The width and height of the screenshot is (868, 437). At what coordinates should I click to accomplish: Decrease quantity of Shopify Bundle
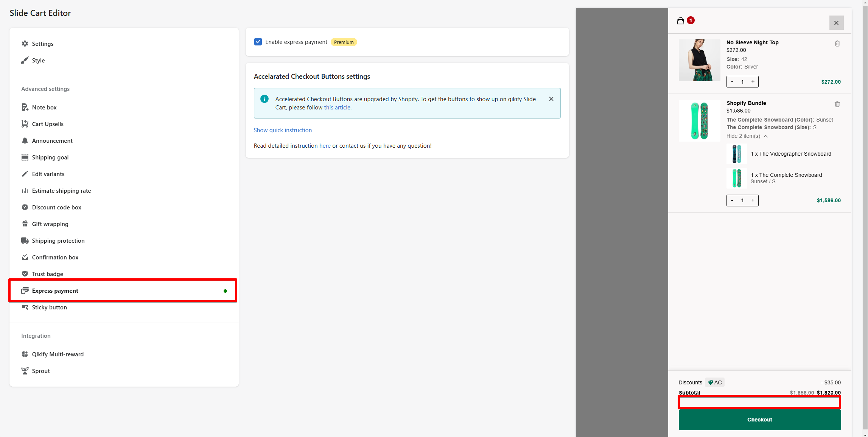(x=732, y=200)
